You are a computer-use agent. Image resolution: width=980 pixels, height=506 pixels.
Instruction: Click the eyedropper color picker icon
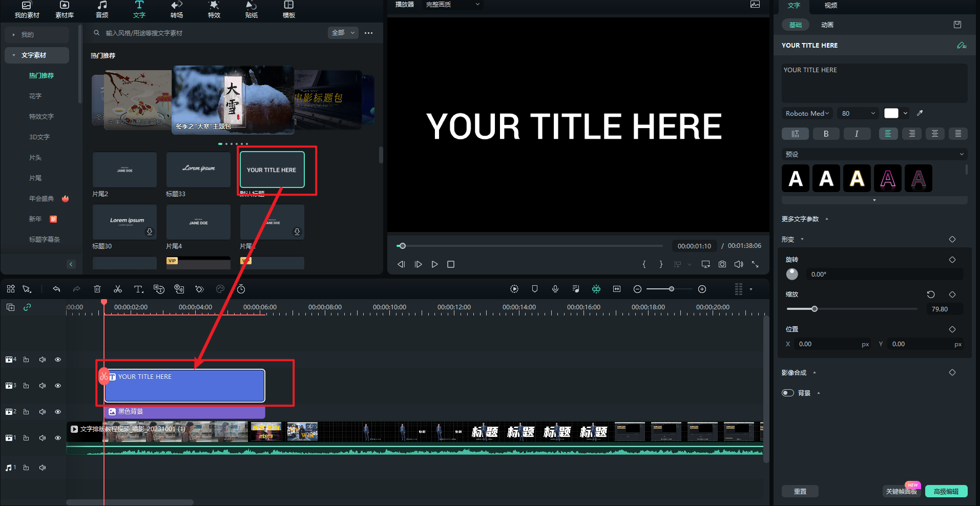click(x=920, y=113)
